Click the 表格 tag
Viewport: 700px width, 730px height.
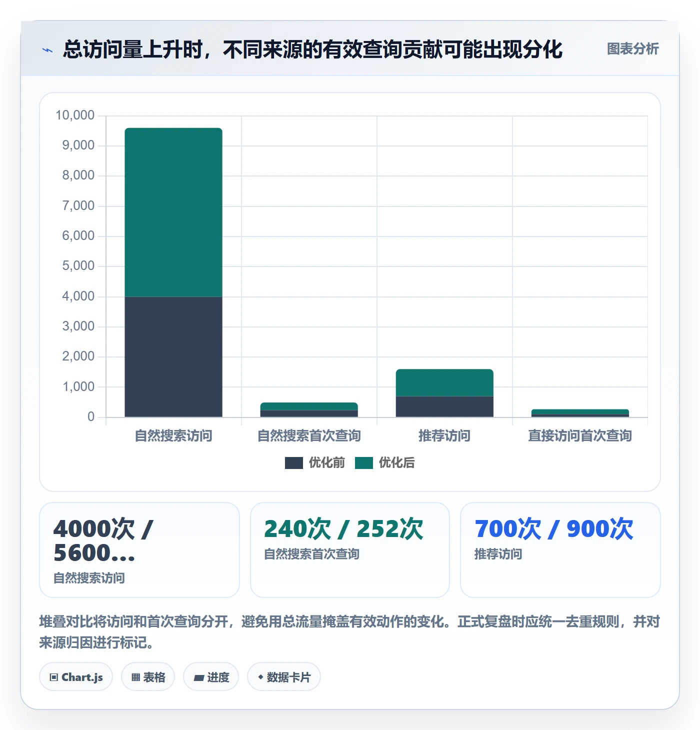pos(148,677)
